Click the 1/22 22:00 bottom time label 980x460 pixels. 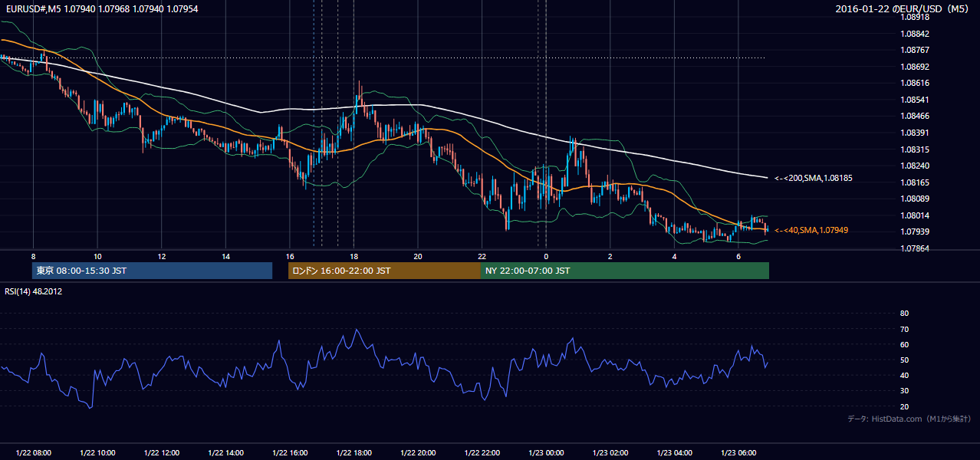[x=482, y=453]
